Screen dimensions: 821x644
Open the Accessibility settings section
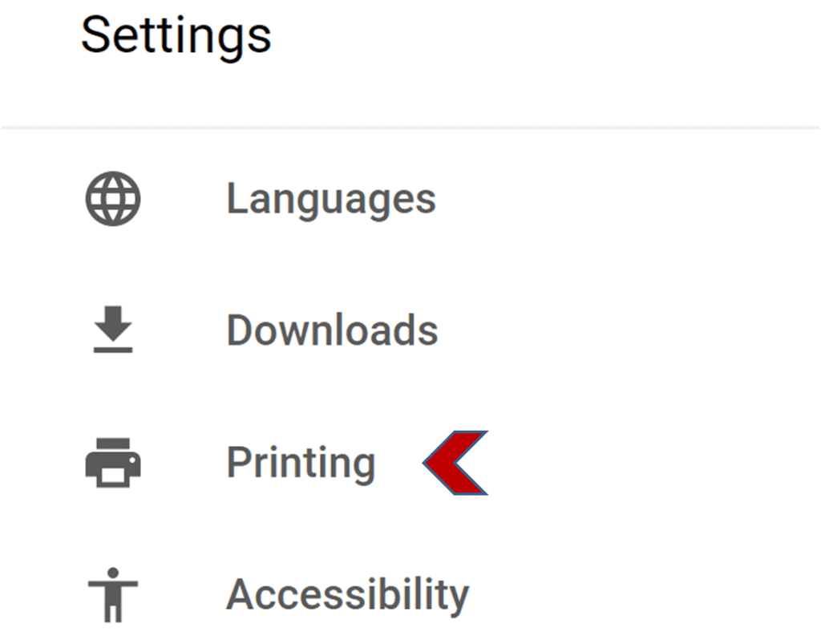(347, 594)
